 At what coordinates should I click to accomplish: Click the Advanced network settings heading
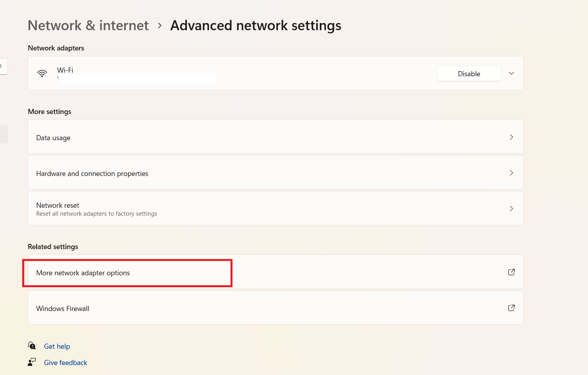(256, 25)
